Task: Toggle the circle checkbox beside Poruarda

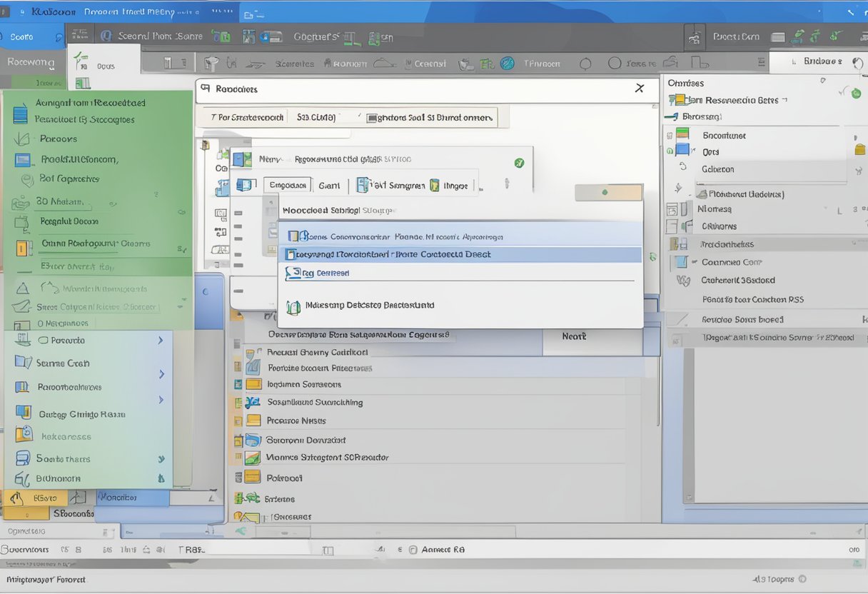Action: click(x=42, y=341)
